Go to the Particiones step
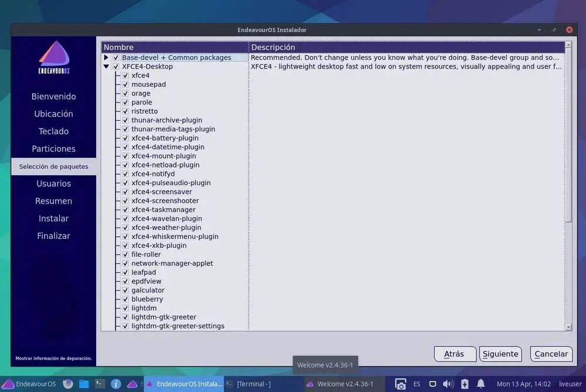 [53, 149]
